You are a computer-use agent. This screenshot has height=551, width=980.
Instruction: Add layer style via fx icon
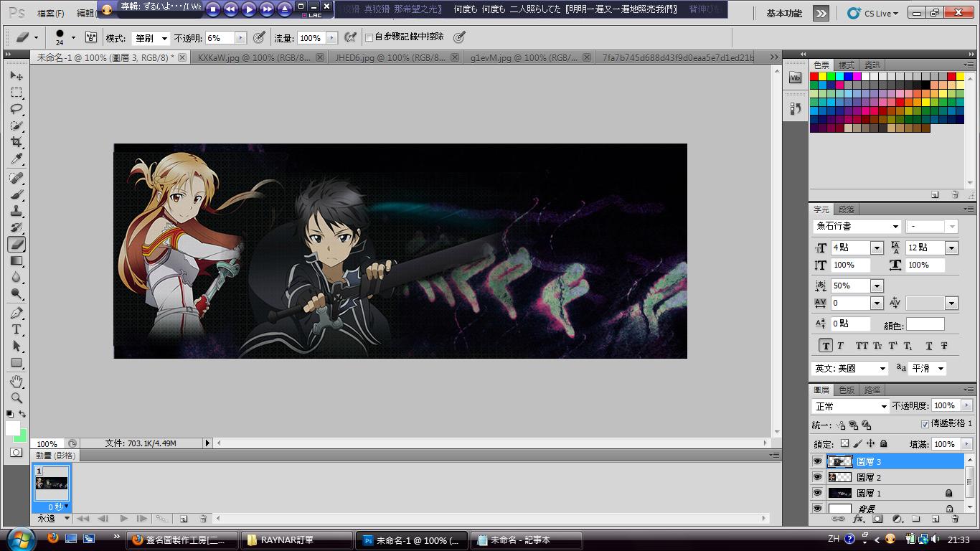[857, 519]
